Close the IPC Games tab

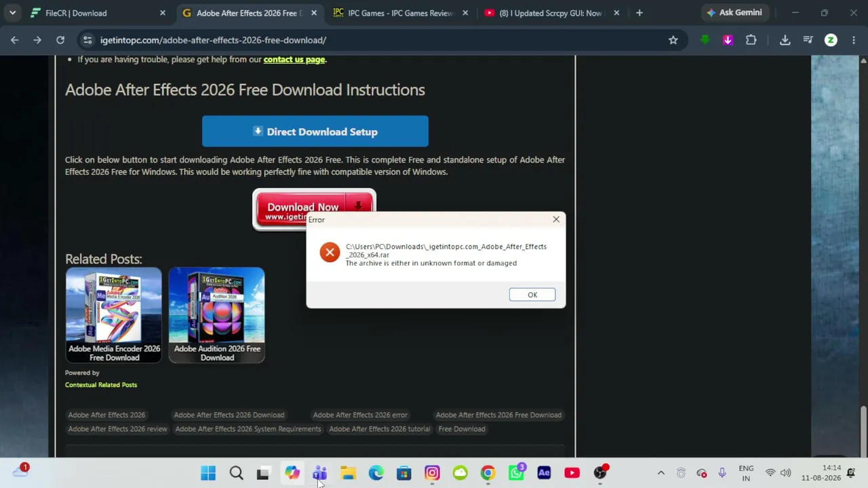click(465, 13)
